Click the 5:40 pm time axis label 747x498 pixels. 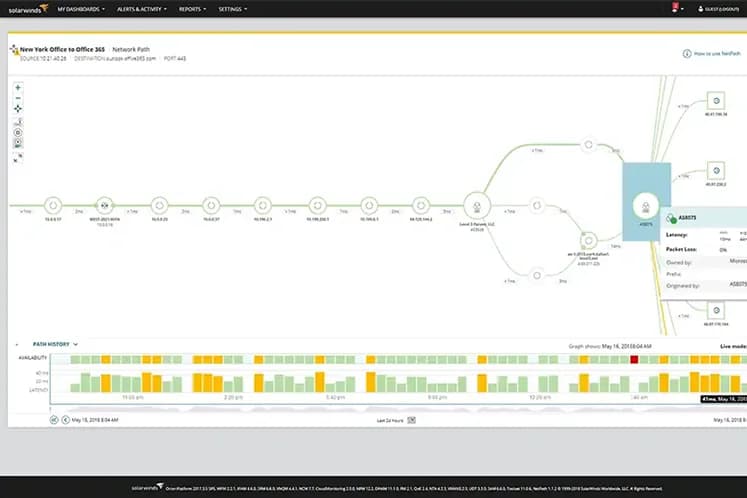pyautogui.click(x=335, y=397)
